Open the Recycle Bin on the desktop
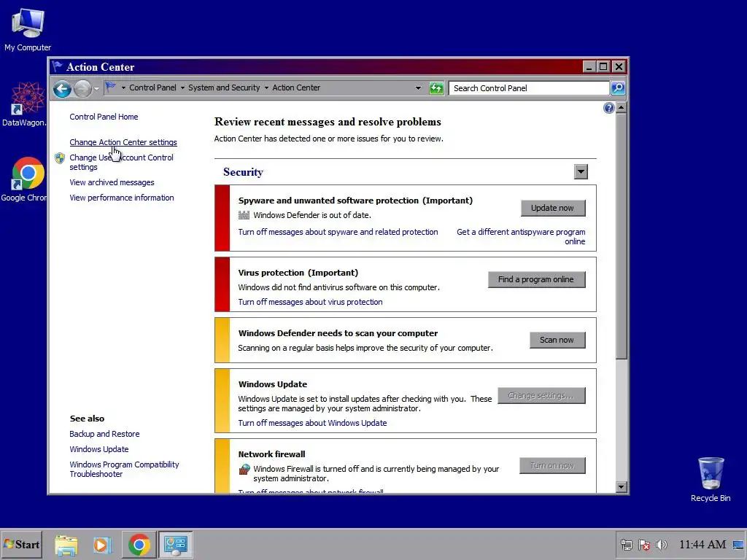747x560 pixels. (x=711, y=479)
